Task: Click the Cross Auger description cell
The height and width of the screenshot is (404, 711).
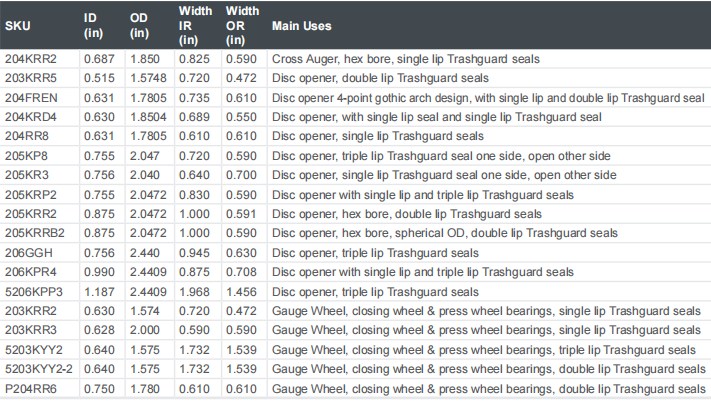Action: coord(406,59)
